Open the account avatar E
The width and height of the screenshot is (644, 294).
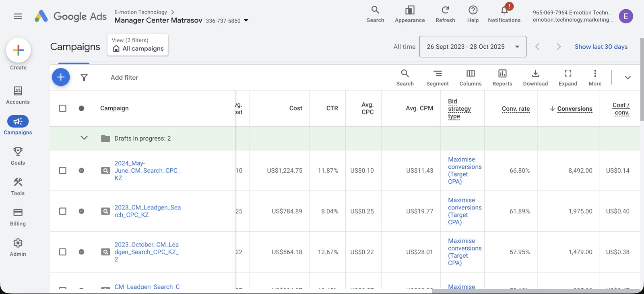[625, 16]
